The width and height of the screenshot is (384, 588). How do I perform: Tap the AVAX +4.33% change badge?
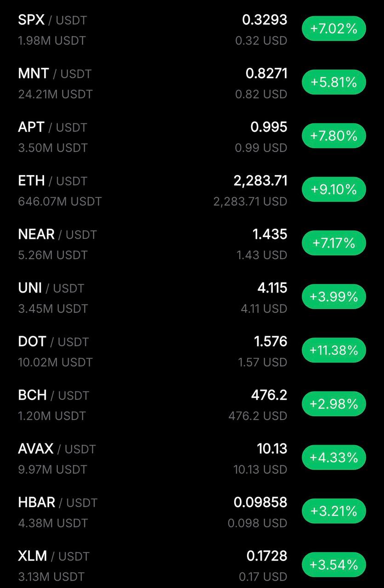[333, 458]
